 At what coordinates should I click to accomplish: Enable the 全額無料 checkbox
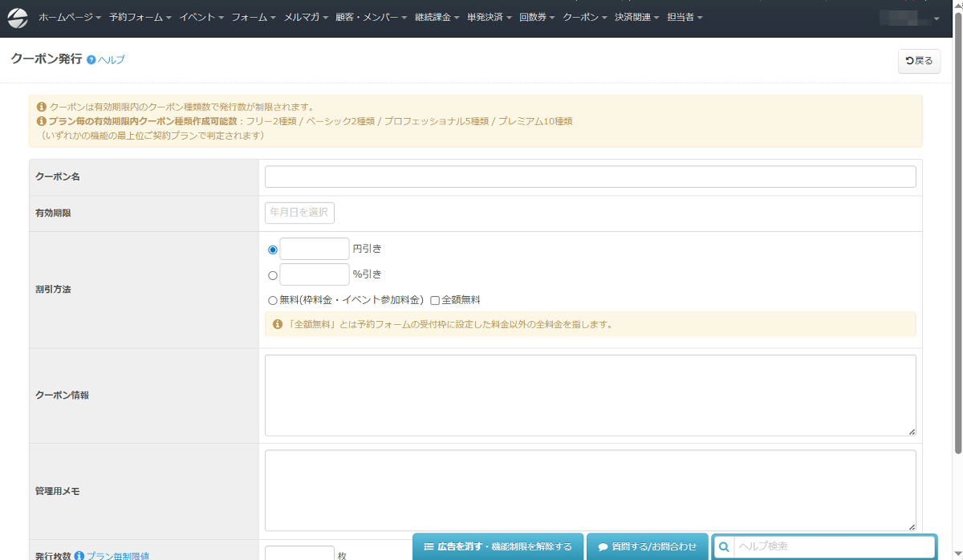435,301
